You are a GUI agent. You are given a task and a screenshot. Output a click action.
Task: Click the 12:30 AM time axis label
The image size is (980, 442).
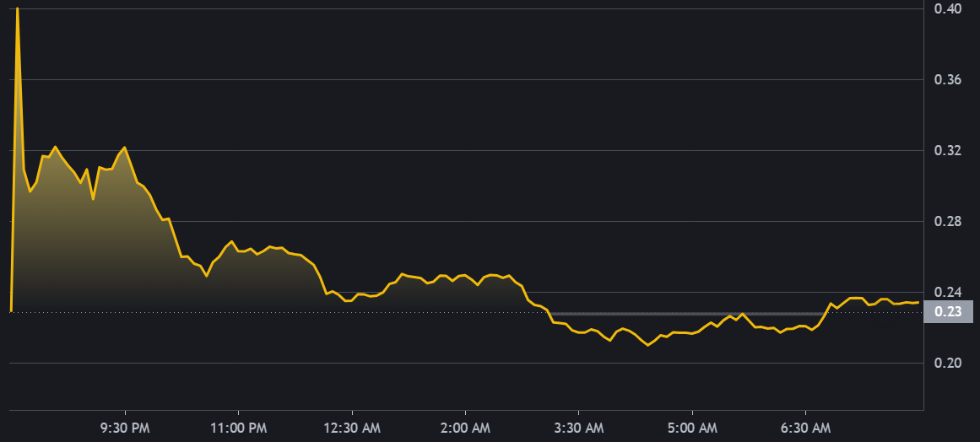click(x=352, y=427)
